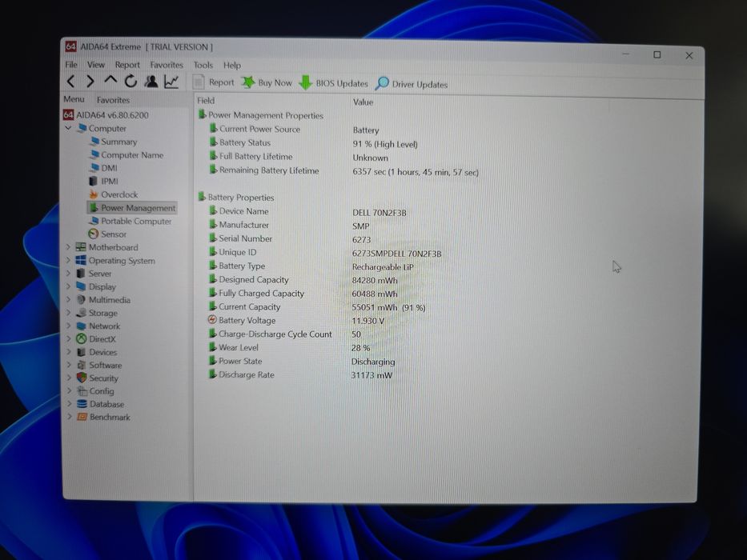Open the Report menu
747x560 pixels.
pyautogui.click(x=127, y=65)
